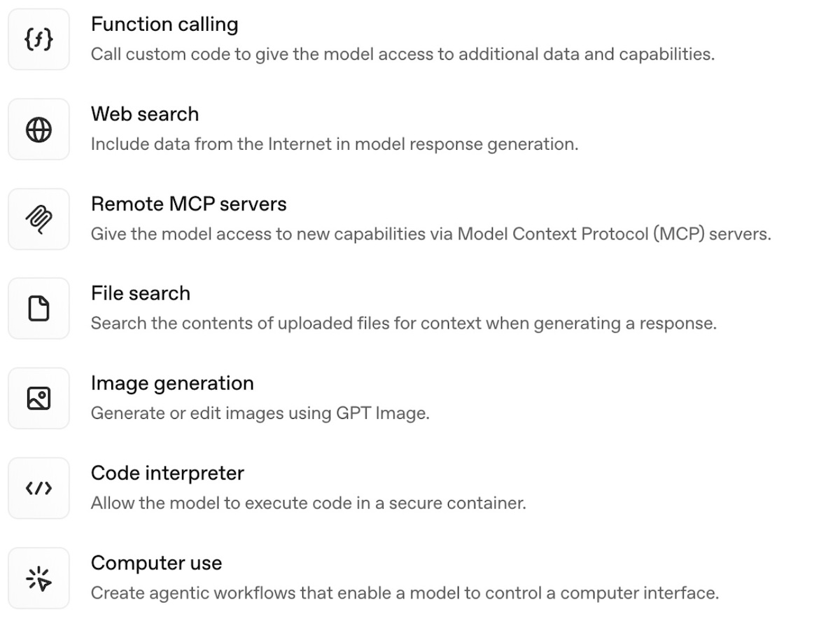Image resolution: width=840 pixels, height=619 pixels.
Task: Click the Model Context Protocol description text
Action: pyautogui.click(x=430, y=234)
